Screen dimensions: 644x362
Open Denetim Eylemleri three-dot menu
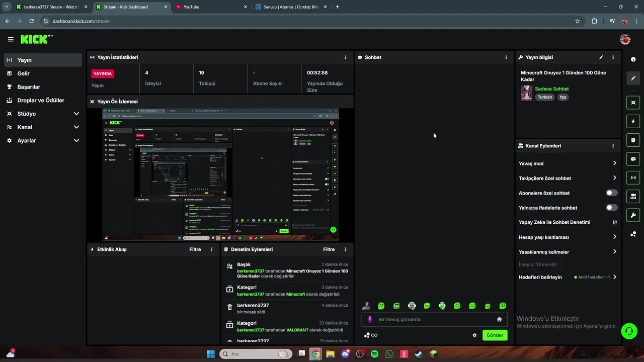click(x=345, y=249)
